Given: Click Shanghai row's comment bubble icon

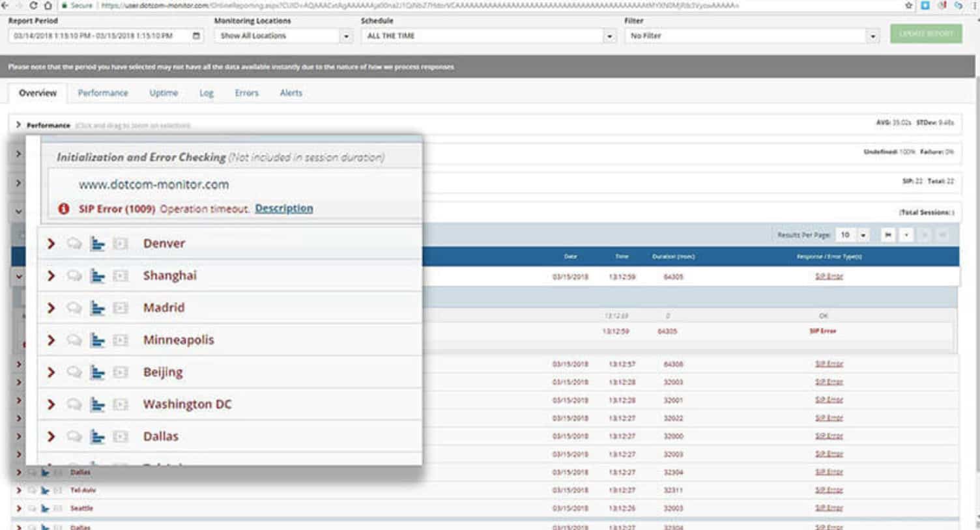Looking at the screenshot, I should [x=74, y=276].
